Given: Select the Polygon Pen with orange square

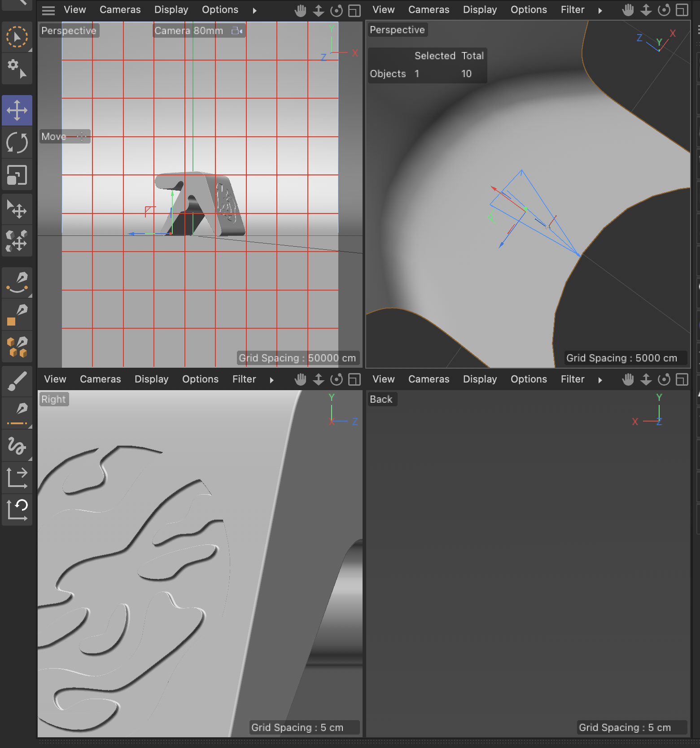Looking at the screenshot, I should (x=17, y=315).
